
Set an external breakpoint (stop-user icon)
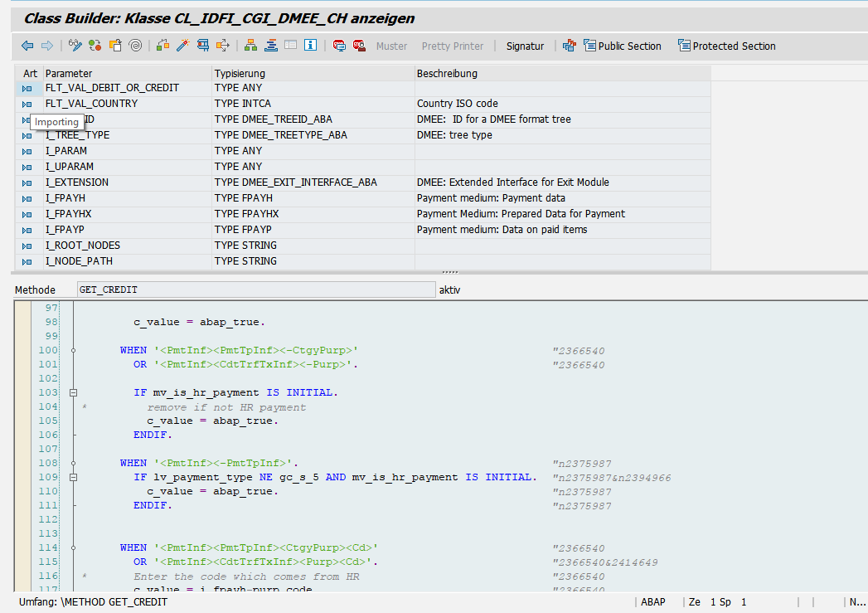coord(359,46)
